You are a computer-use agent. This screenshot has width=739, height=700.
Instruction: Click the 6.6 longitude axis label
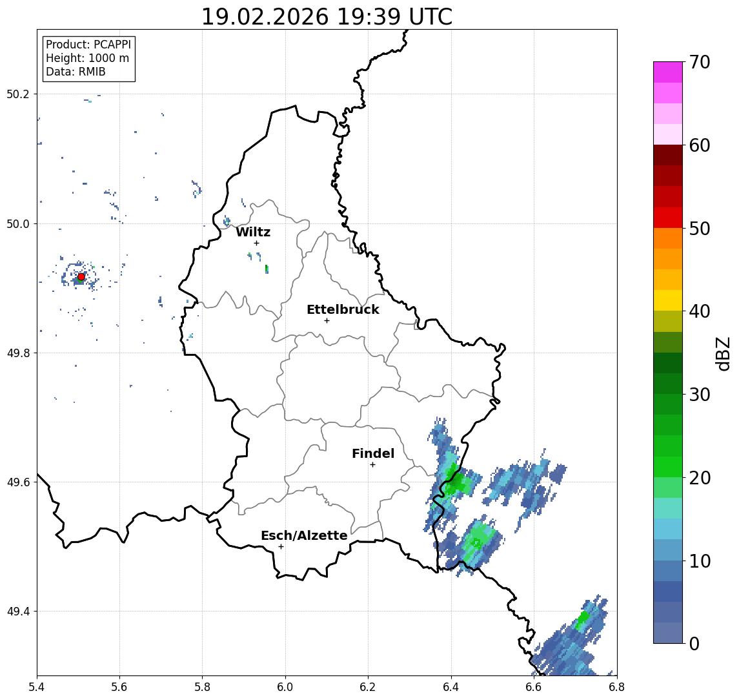click(534, 687)
